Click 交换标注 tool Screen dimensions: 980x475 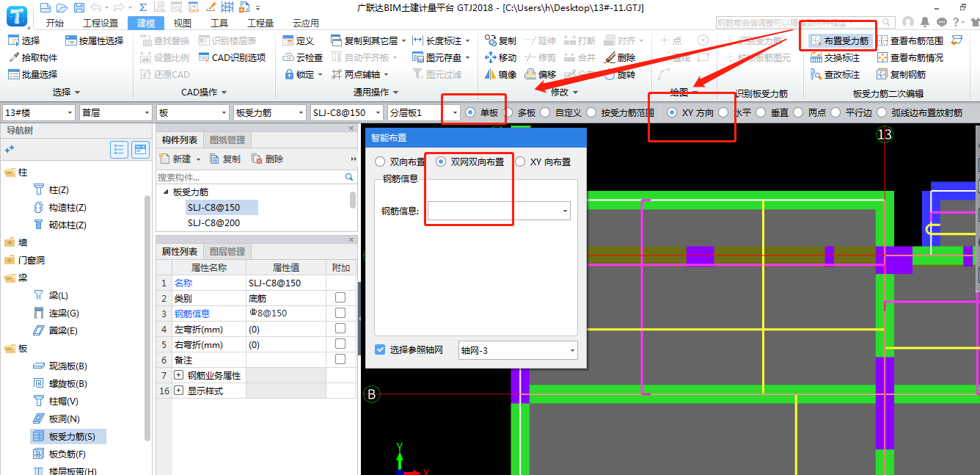tap(835, 57)
